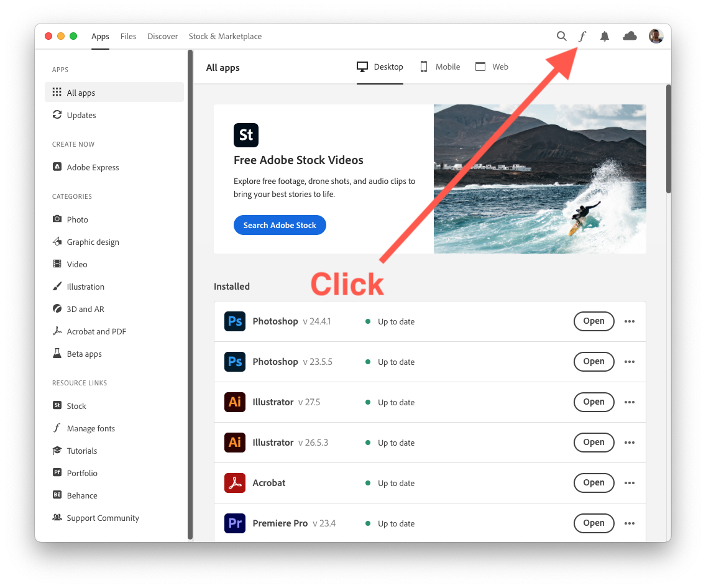Switch to the Files top tab
This screenshot has width=706, height=588.
[x=128, y=37]
